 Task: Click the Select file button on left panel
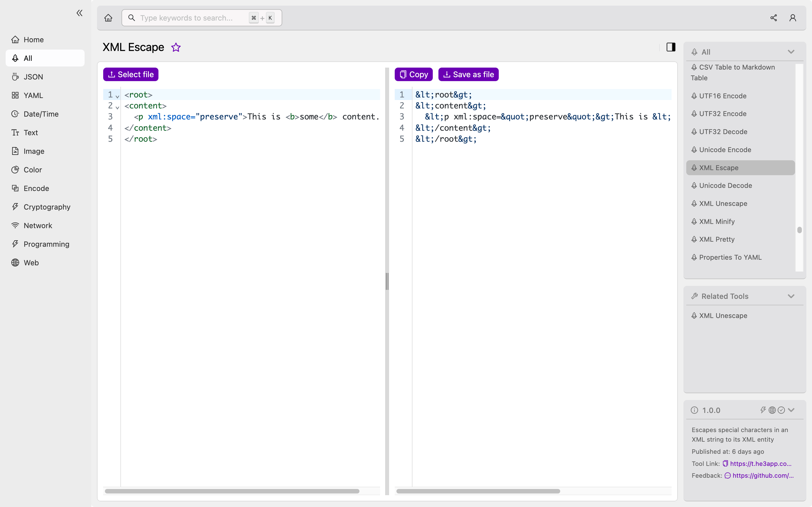pyautogui.click(x=131, y=74)
